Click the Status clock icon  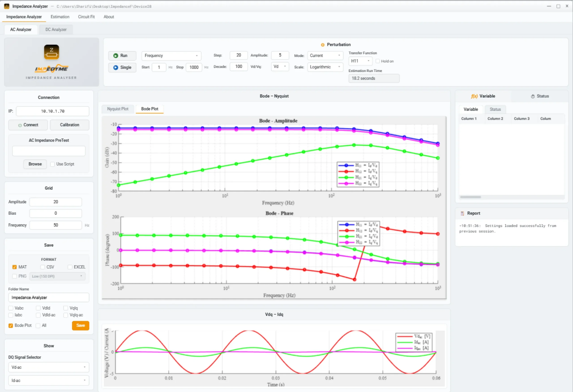tap(532, 96)
